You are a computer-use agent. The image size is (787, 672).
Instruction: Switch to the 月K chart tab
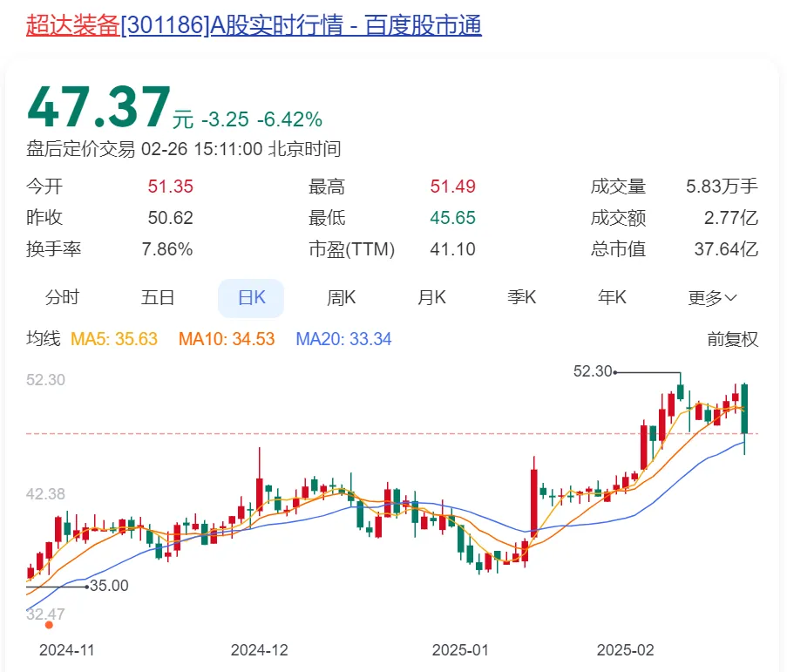click(431, 297)
